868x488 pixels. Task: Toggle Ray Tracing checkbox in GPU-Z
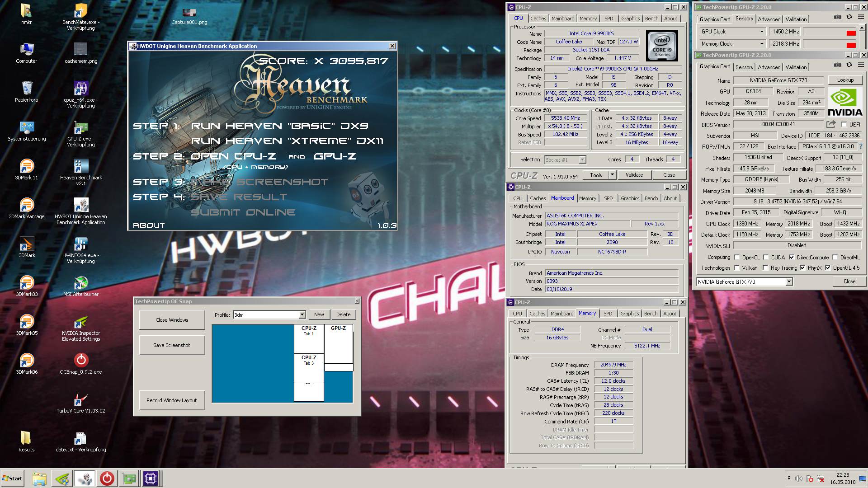(765, 267)
